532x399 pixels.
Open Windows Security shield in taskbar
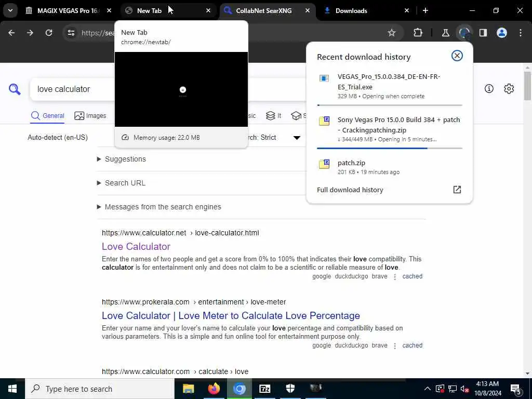[x=290, y=389]
